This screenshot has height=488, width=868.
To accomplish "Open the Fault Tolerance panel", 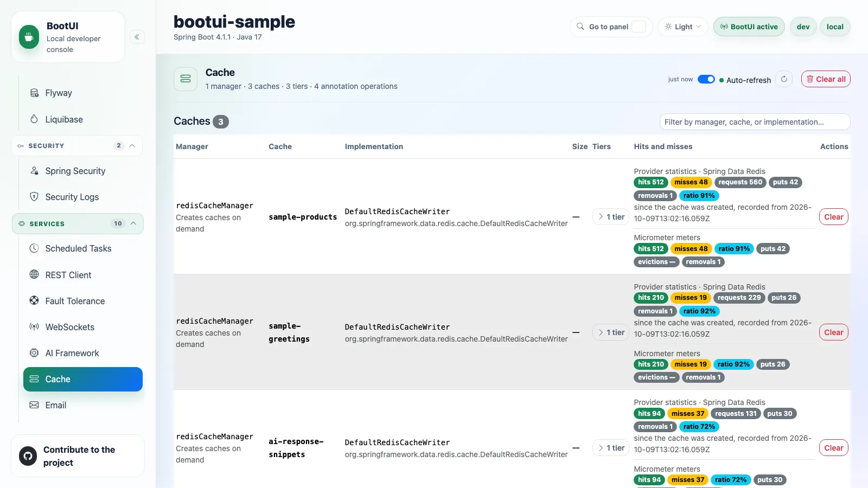I will pyautogui.click(x=83, y=301).
